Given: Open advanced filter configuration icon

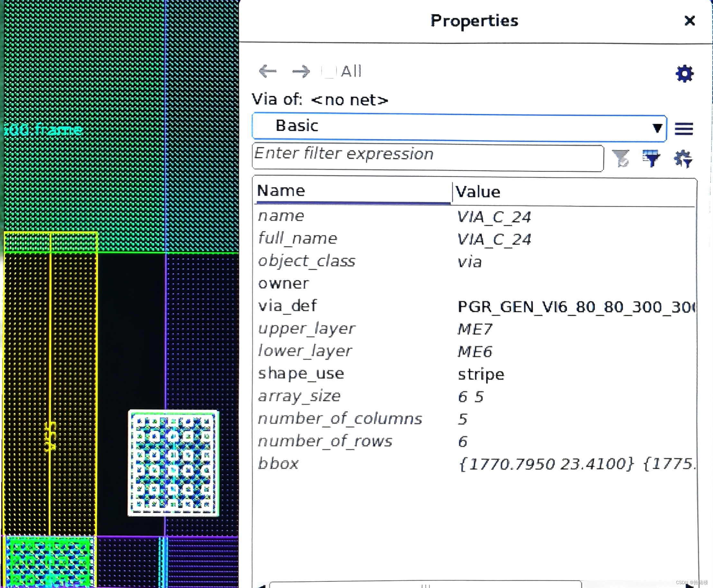Looking at the screenshot, I should 683,160.
